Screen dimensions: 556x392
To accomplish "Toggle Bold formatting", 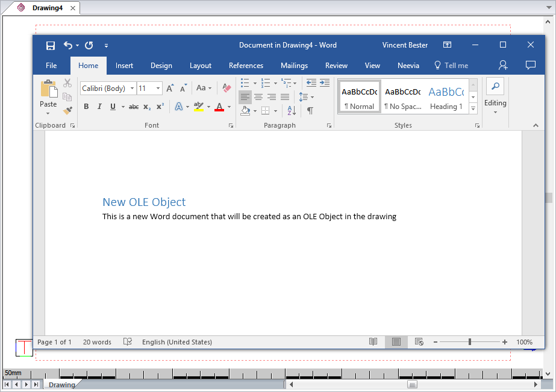I will [86, 107].
